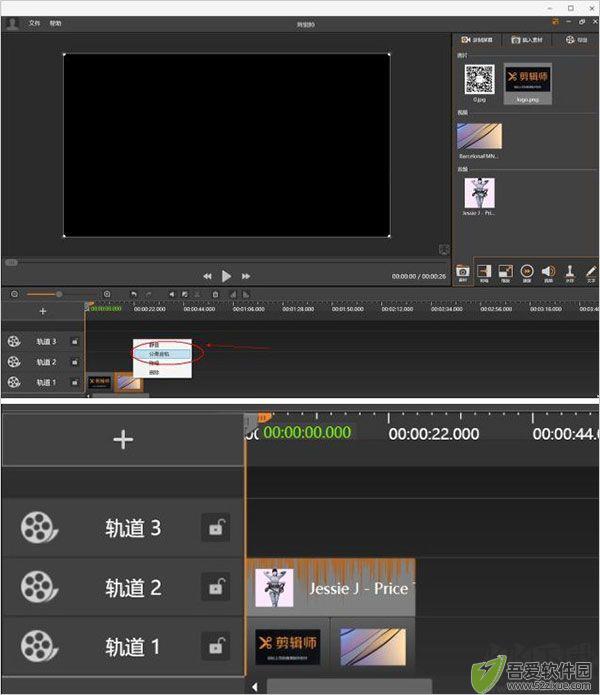Click the 插入素材 insert material button

point(527,40)
